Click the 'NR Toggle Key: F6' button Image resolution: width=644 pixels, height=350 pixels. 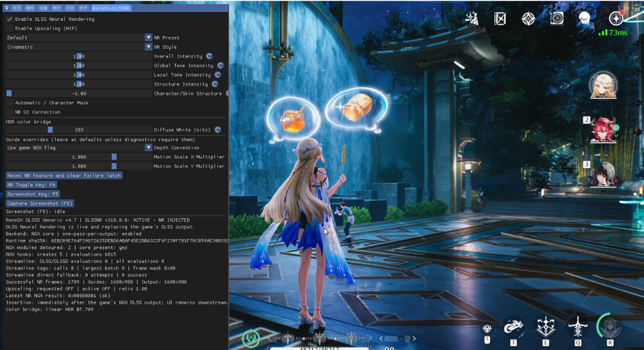pos(31,184)
